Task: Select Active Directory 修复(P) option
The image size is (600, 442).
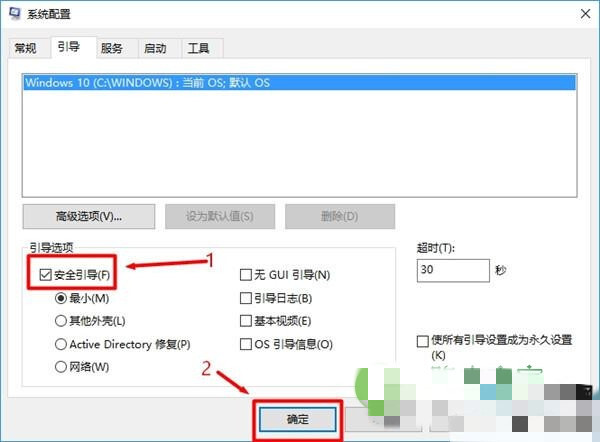Action: point(61,344)
